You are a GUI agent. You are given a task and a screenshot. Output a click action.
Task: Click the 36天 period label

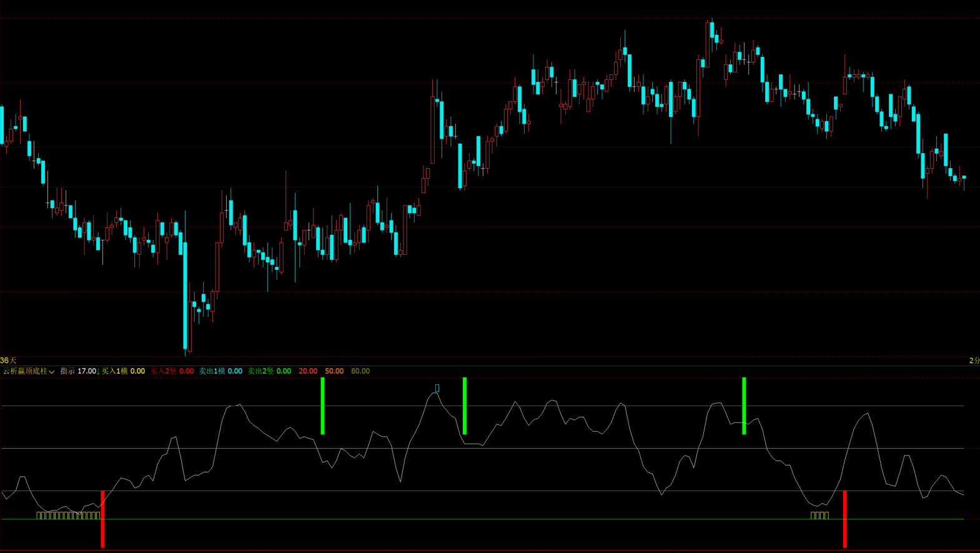coord(8,361)
